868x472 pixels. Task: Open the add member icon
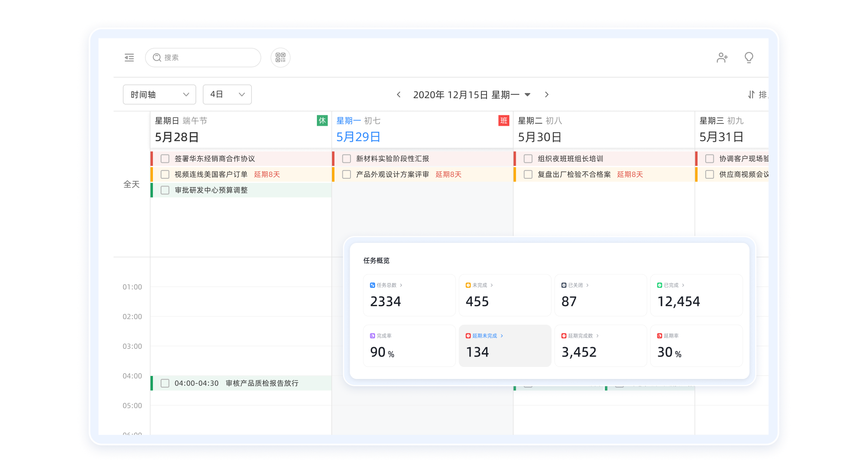722,58
